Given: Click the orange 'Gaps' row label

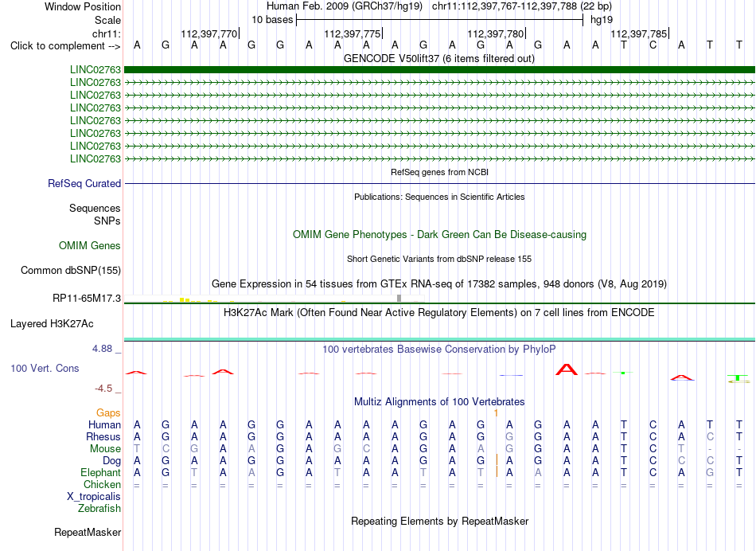Looking at the screenshot, I should (108, 412).
